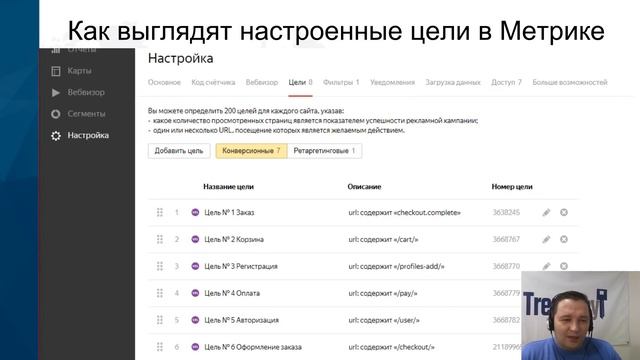The height and width of the screenshot is (360, 640).
Task: Switch to the Код счётчика tab
Action: pos(213,82)
